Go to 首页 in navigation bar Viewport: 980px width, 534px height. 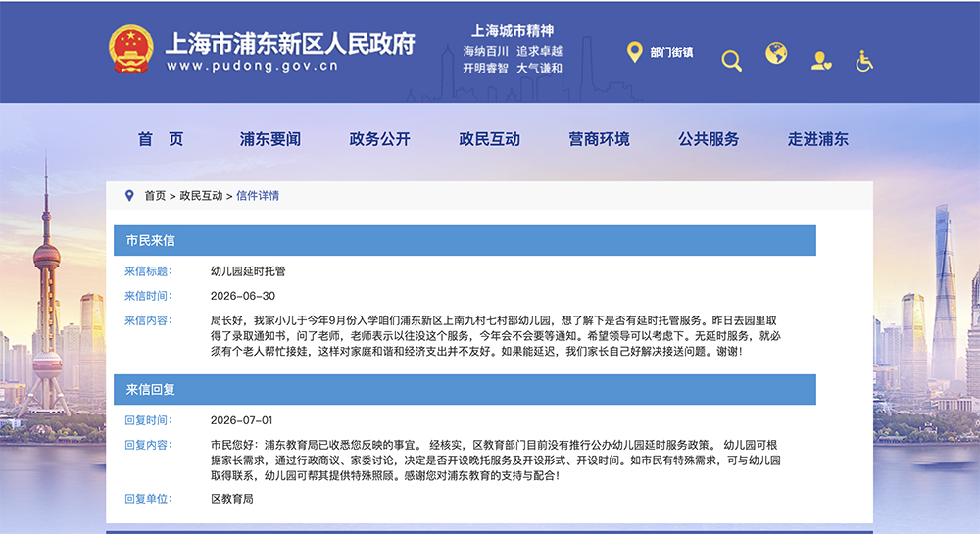[x=161, y=139]
